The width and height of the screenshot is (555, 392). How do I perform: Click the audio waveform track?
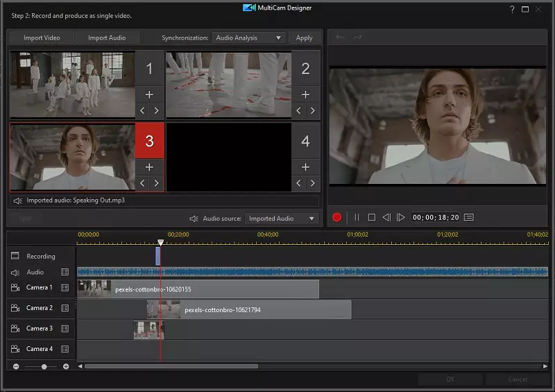[313, 272]
